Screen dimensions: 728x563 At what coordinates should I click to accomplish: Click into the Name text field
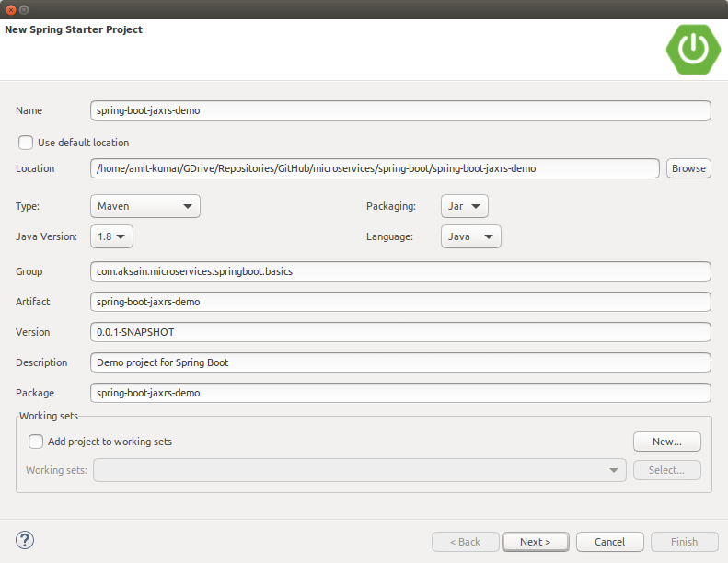(x=400, y=110)
